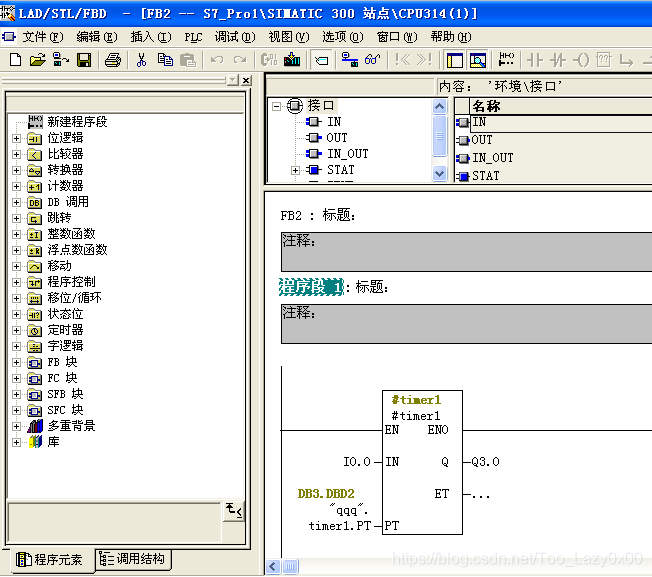652x577 pixels.
Task: Open the 插入(I) menu
Action: click(x=151, y=37)
